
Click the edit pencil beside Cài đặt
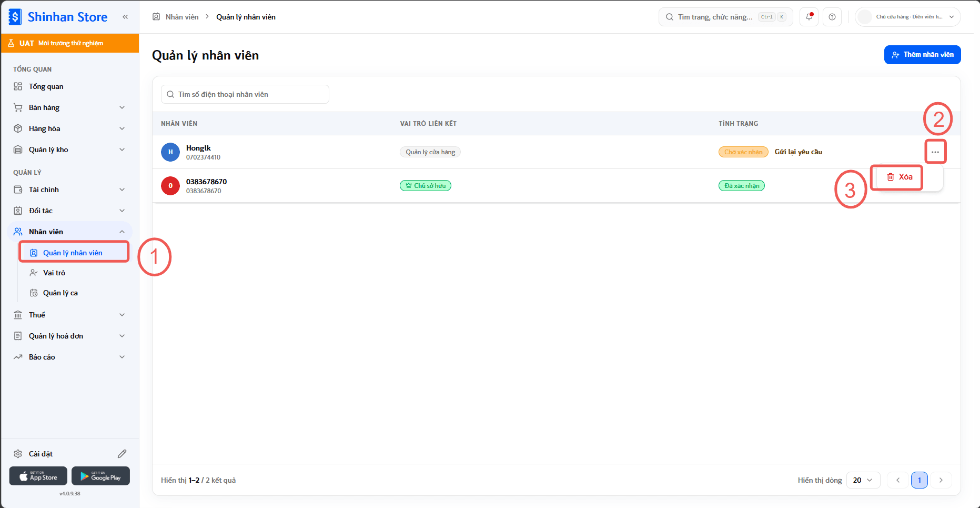coord(122,454)
